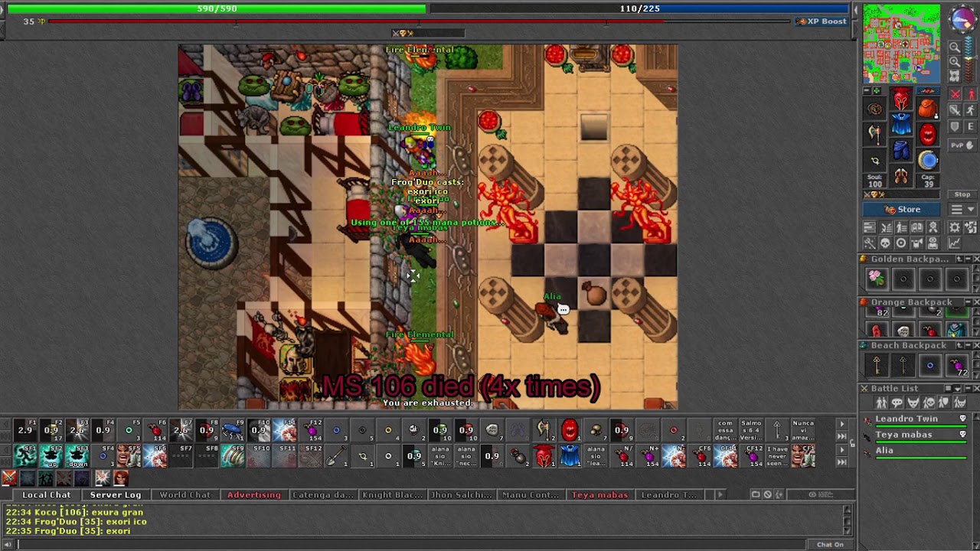Collapse the Beach Backpack panel
The width and height of the screenshot is (980, 551).
point(967,345)
